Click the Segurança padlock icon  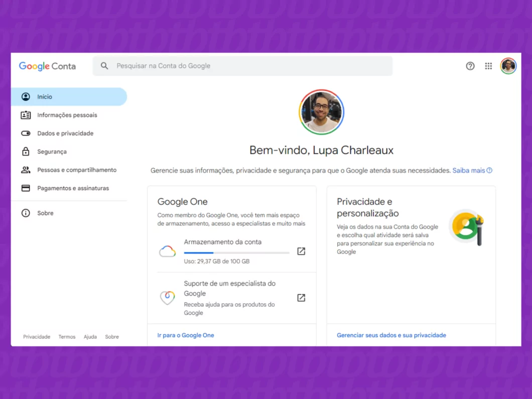tap(26, 152)
